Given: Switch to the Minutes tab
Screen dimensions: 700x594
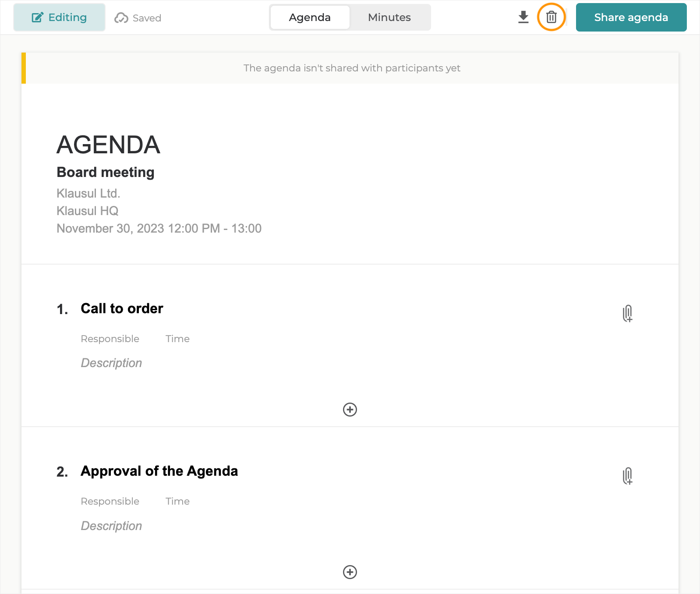Looking at the screenshot, I should (x=389, y=18).
